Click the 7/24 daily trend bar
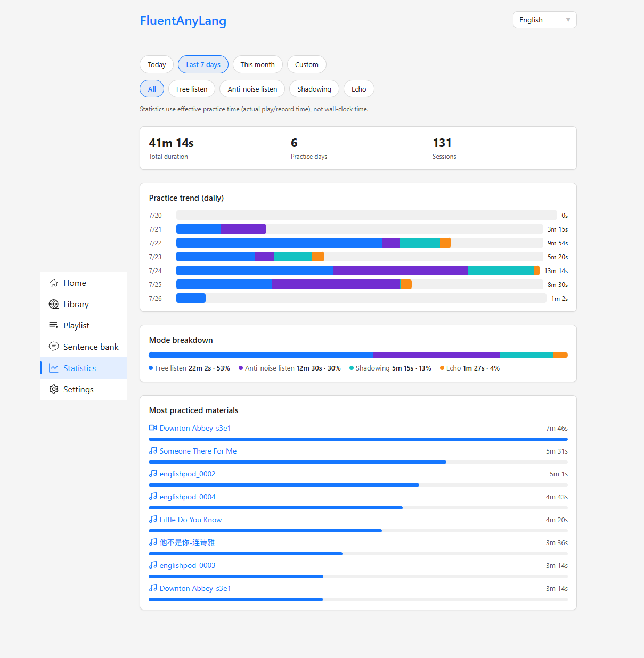The image size is (644, 658). tap(358, 270)
